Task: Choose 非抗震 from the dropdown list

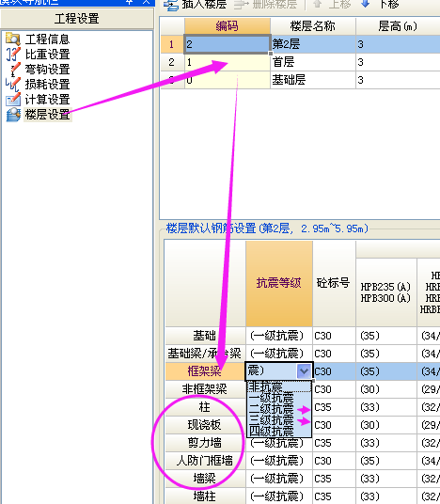Action: click(x=279, y=386)
